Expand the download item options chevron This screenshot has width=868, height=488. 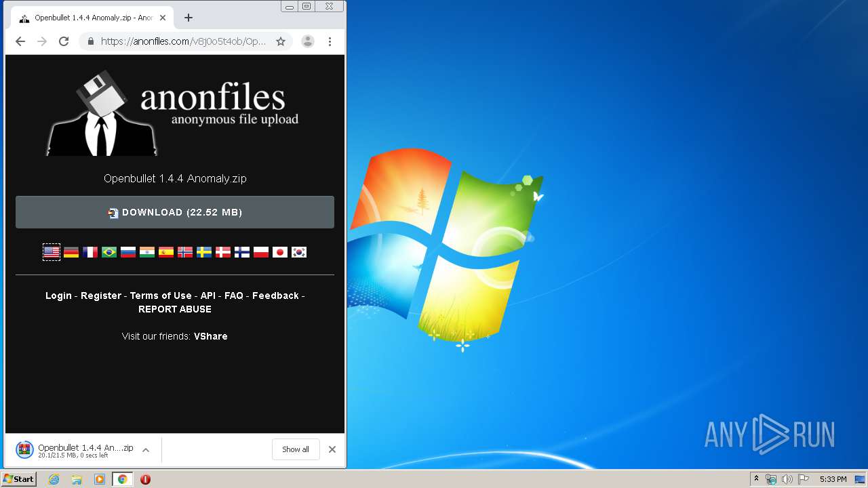[x=146, y=449]
